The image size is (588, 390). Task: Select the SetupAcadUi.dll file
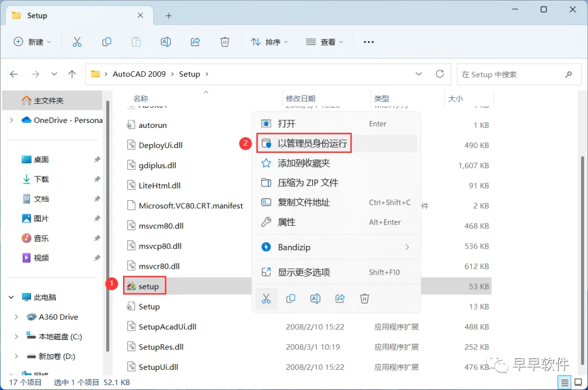(x=167, y=327)
